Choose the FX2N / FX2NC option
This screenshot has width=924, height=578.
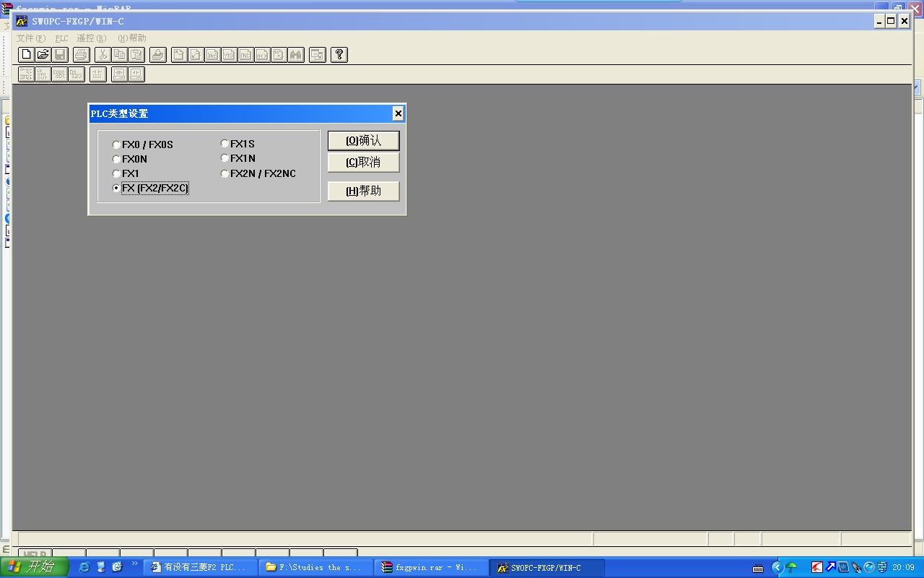(225, 174)
